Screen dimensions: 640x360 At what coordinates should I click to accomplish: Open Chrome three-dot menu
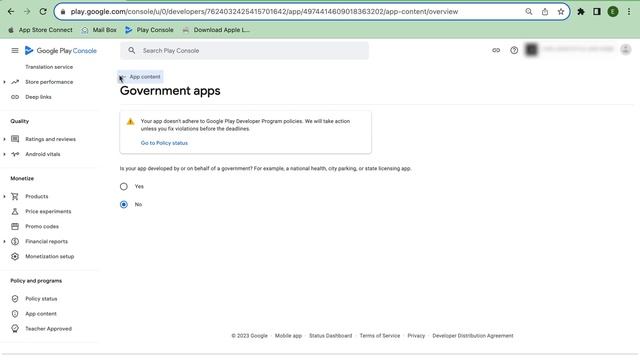click(629, 12)
